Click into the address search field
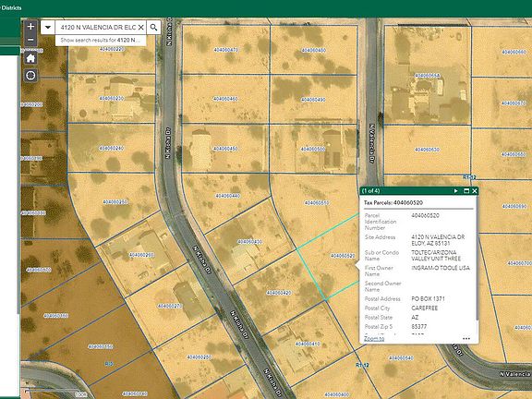 point(96,27)
